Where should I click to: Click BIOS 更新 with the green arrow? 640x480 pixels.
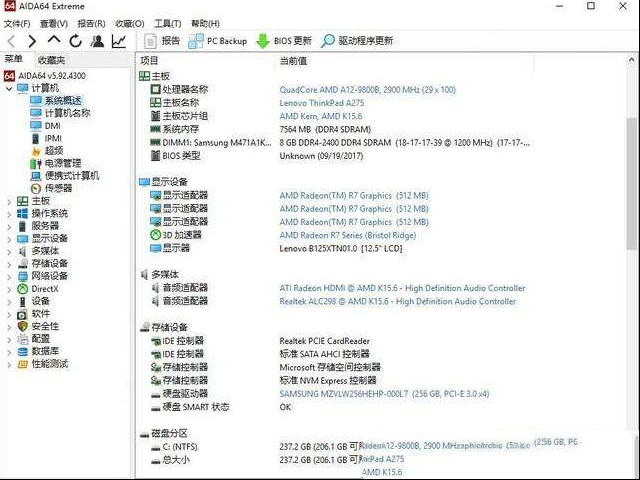(x=284, y=41)
